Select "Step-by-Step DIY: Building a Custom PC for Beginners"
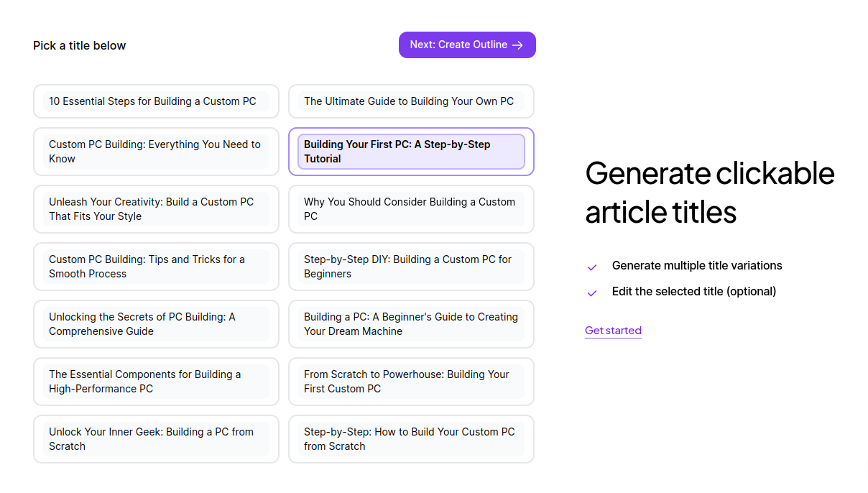 point(410,267)
